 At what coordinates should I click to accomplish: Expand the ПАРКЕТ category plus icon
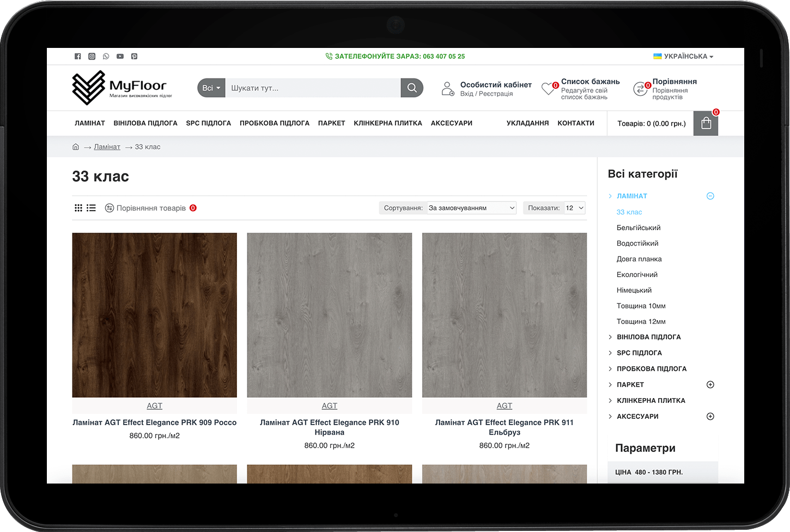click(x=710, y=384)
